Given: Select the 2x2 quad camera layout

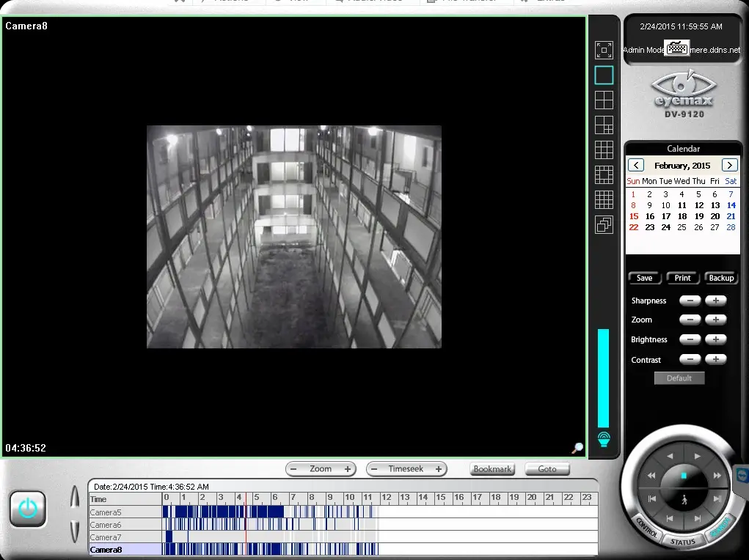Looking at the screenshot, I should 604,100.
